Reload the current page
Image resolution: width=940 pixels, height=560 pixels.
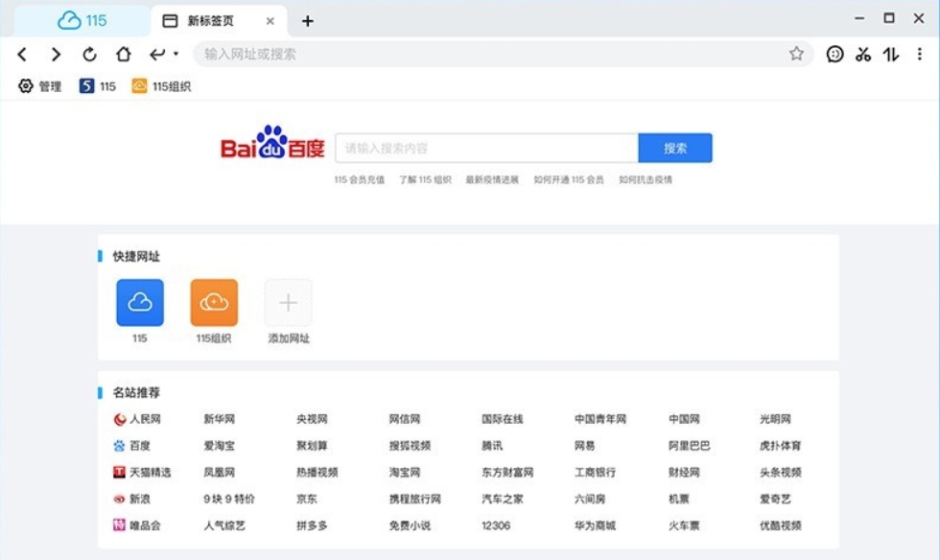tap(89, 55)
